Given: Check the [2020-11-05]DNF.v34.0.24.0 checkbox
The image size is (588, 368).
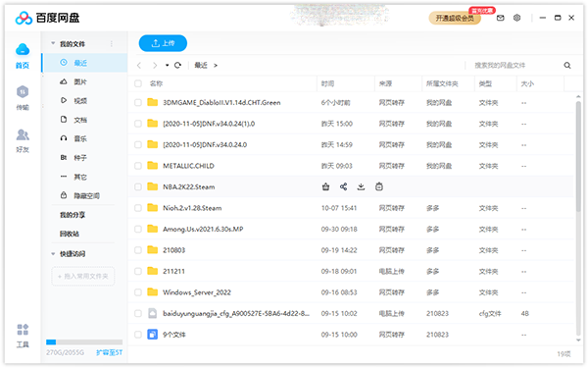Looking at the screenshot, I should click(x=138, y=144).
